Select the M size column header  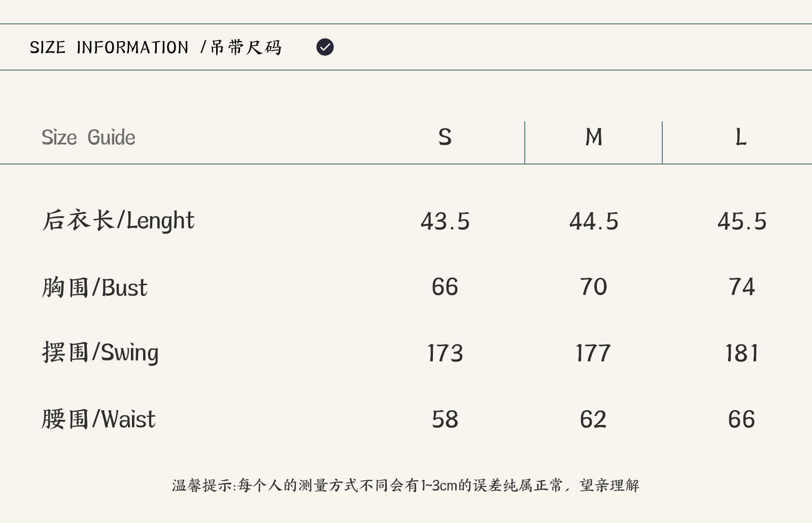593,137
